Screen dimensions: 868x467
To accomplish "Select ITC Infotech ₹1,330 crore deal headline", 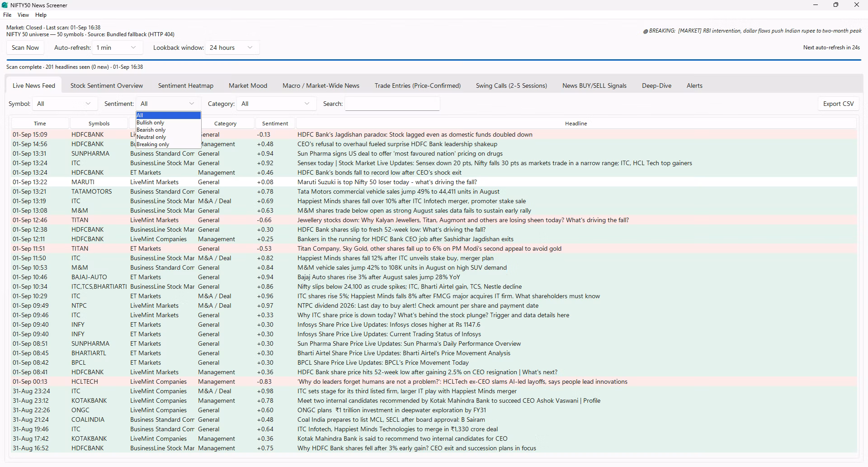I will [x=397, y=429].
